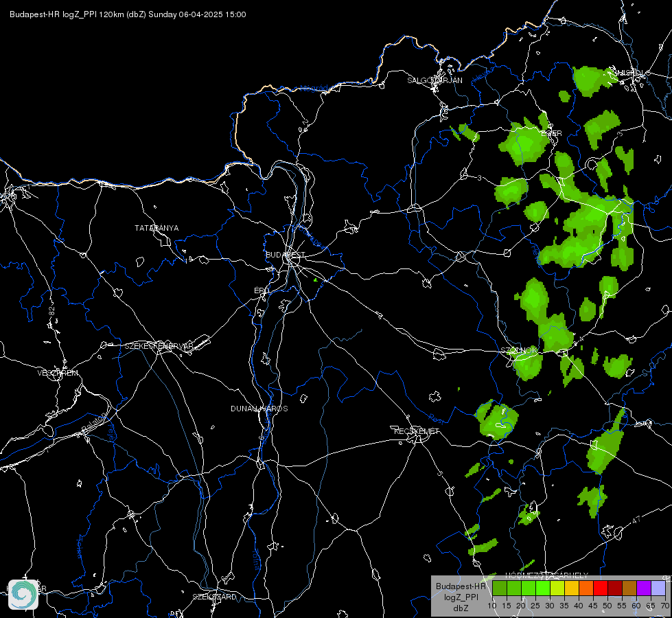Select the 15-20 dBZ green legend swatch

point(514,588)
